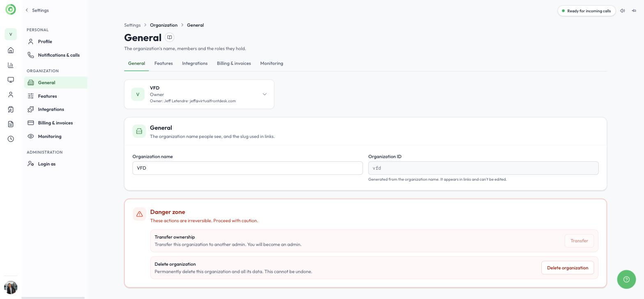Switch to the Billing & invoices tab
The height and width of the screenshot is (299, 644).
coord(234,63)
